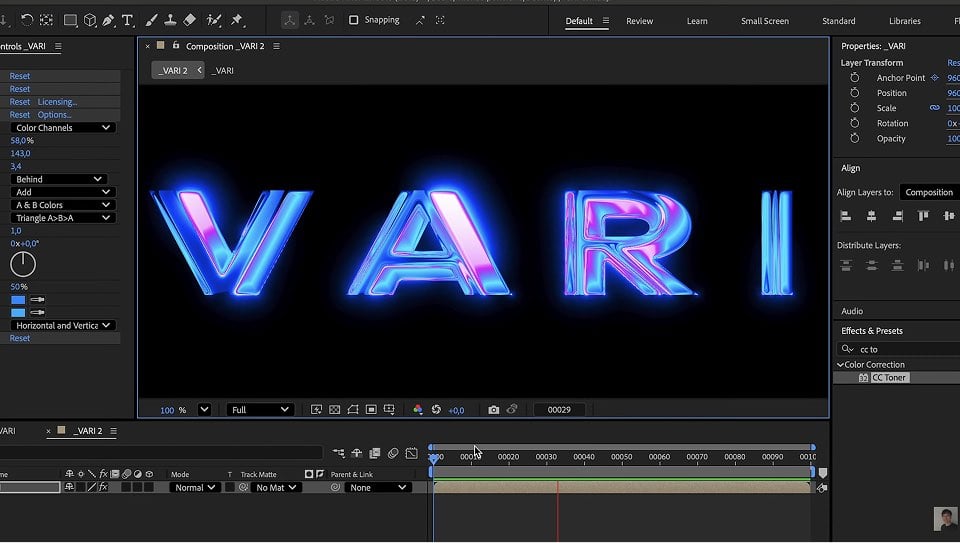This screenshot has height=543, width=960.
Task: Activate the Puppet Pin tool
Action: [x=237, y=20]
